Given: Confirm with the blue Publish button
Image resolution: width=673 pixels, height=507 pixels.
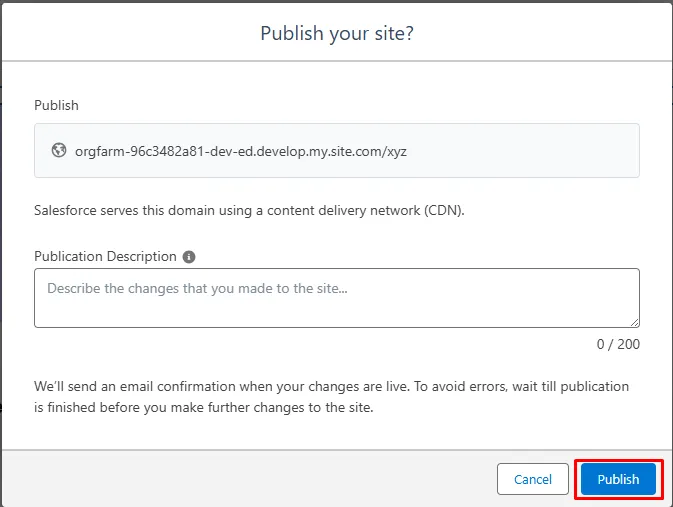Looking at the screenshot, I should click(x=618, y=479).
